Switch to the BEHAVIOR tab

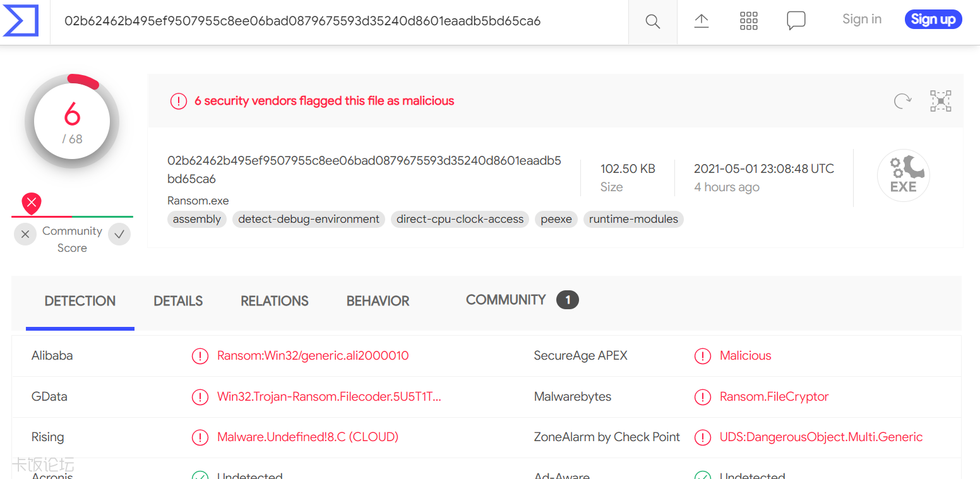[x=378, y=301]
